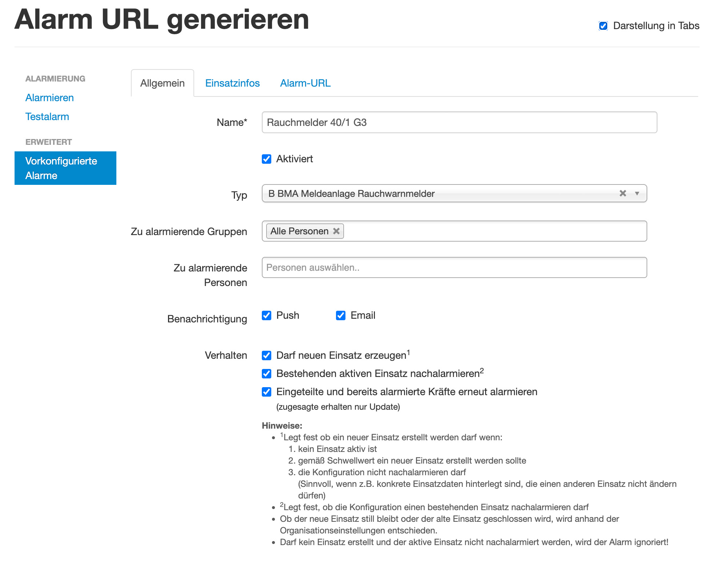Remove the Alle Personen group tag
The height and width of the screenshot is (564, 728).
point(336,231)
